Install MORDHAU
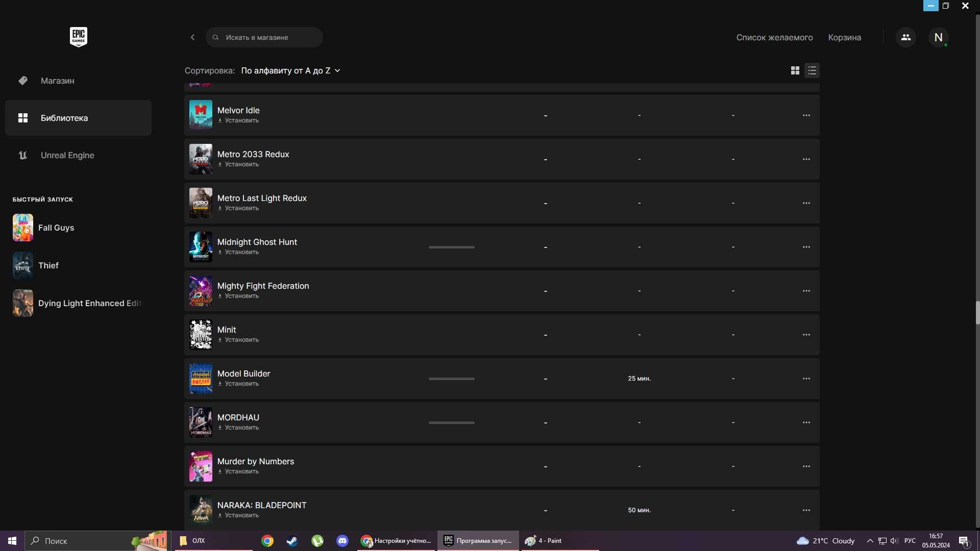 (x=238, y=428)
